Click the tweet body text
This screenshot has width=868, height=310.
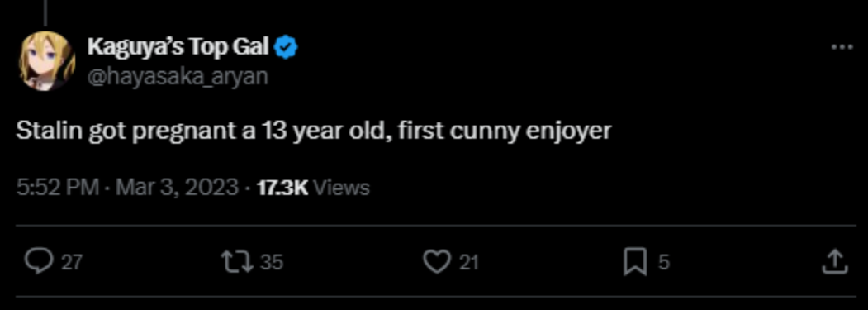tap(313, 132)
